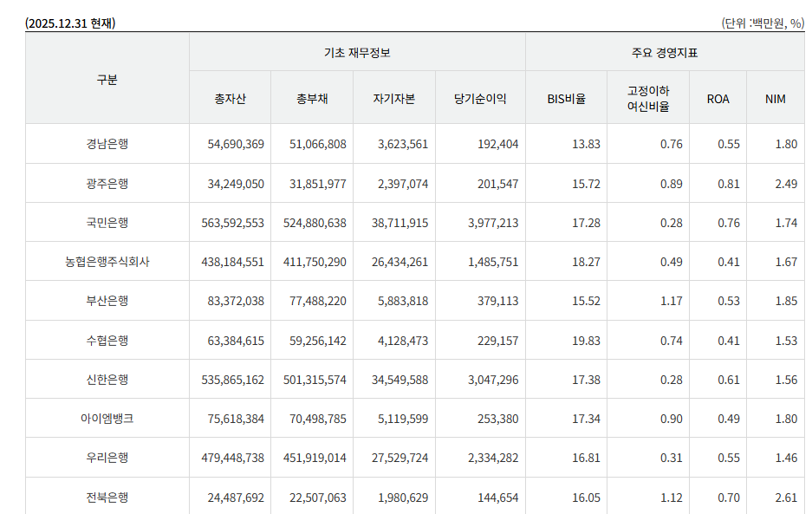812x514 pixels.
Task: Click the 고정이하 여신비율 column header
Action: click(x=648, y=99)
